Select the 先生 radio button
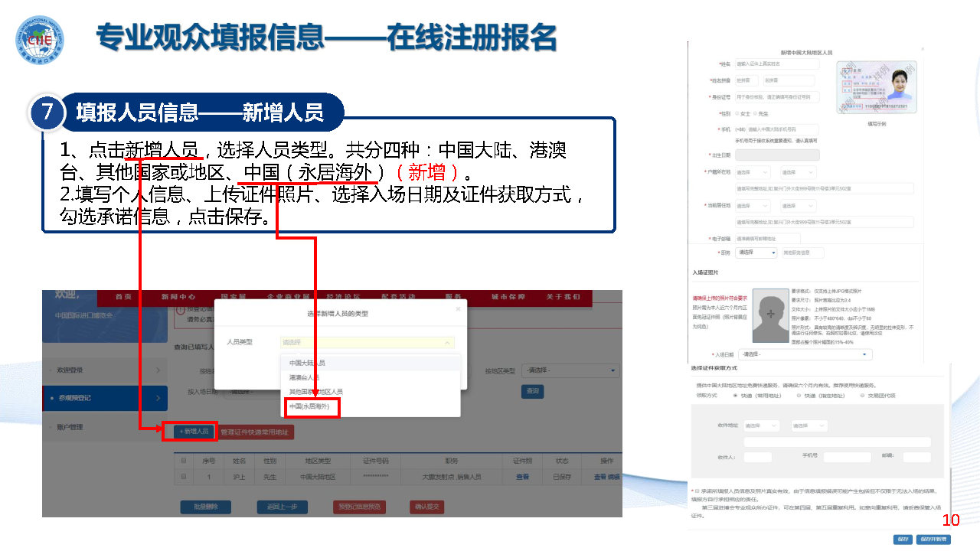 (755, 113)
